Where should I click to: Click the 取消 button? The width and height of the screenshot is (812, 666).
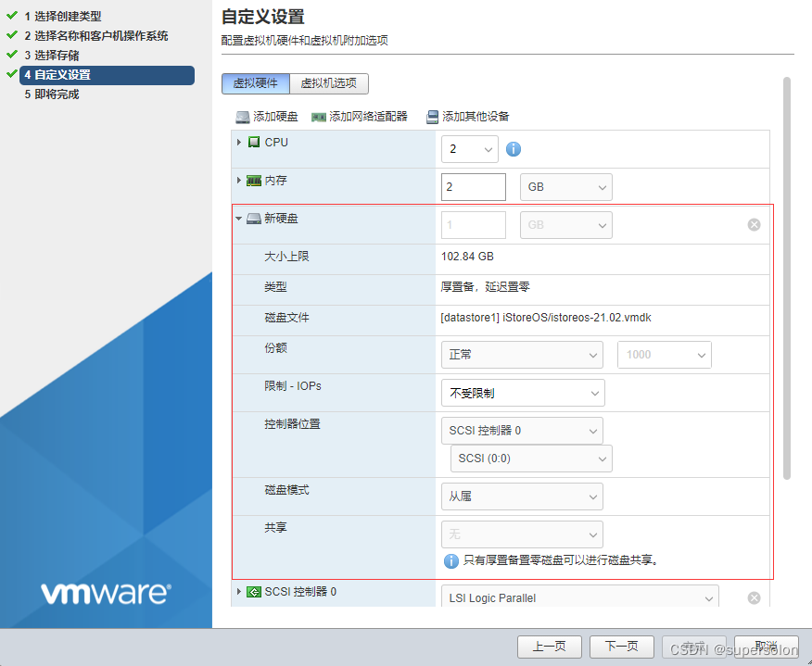[767, 647]
